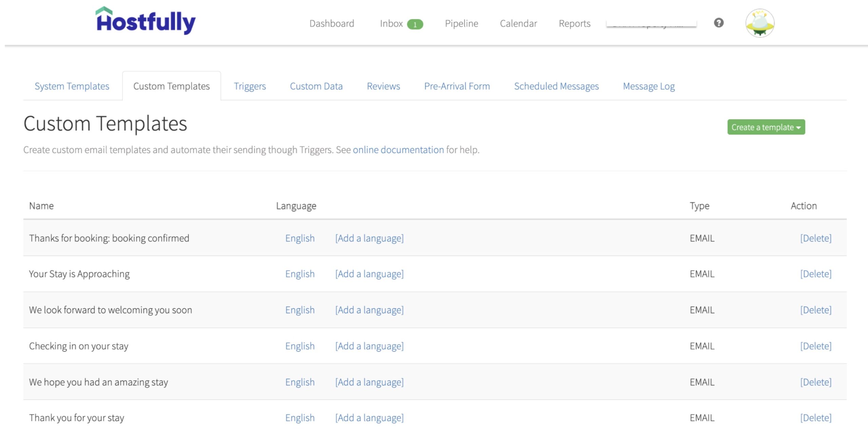Open the Reports section
The image size is (868, 446).
[x=574, y=23]
